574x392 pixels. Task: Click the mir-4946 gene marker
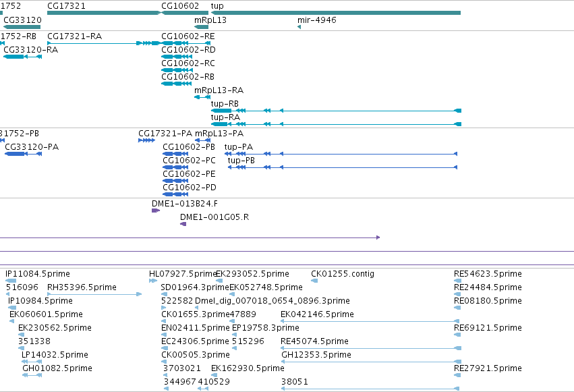[299, 27]
